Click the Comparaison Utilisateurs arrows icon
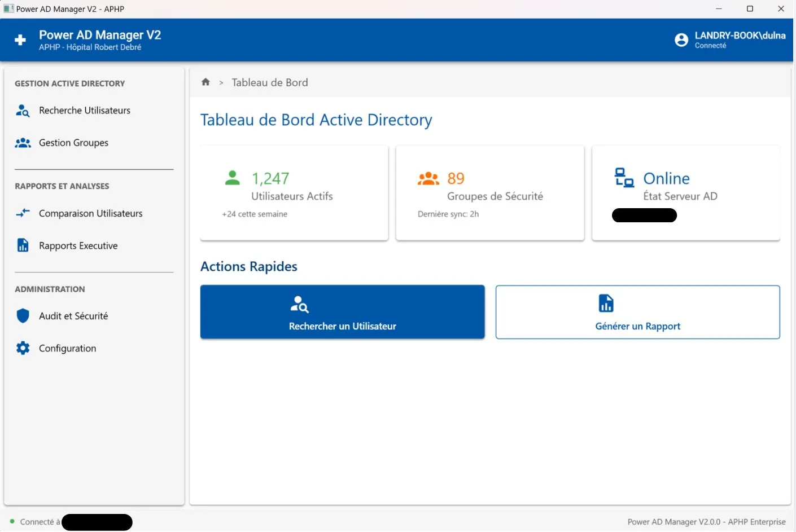796x532 pixels. click(23, 213)
